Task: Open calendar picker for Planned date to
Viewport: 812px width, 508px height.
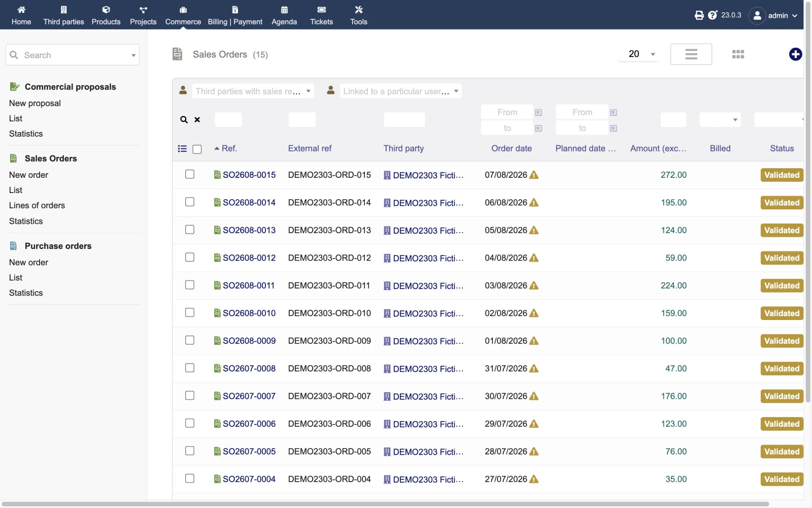Action: [614, 129]
